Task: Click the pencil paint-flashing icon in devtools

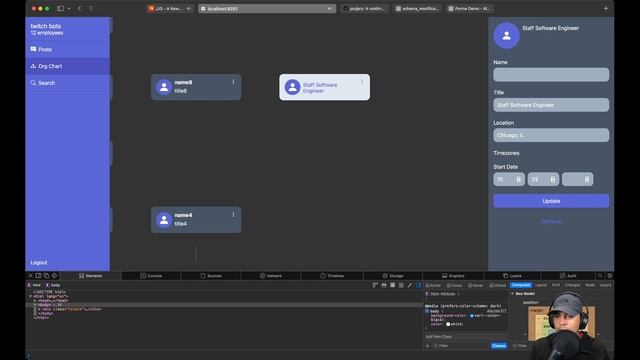Action: [410, 285]
